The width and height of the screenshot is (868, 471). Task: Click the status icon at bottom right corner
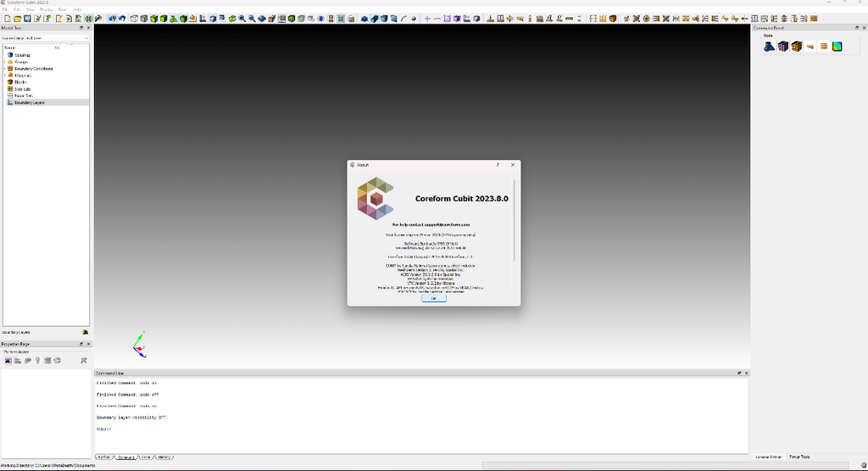(x=863, y=466)
